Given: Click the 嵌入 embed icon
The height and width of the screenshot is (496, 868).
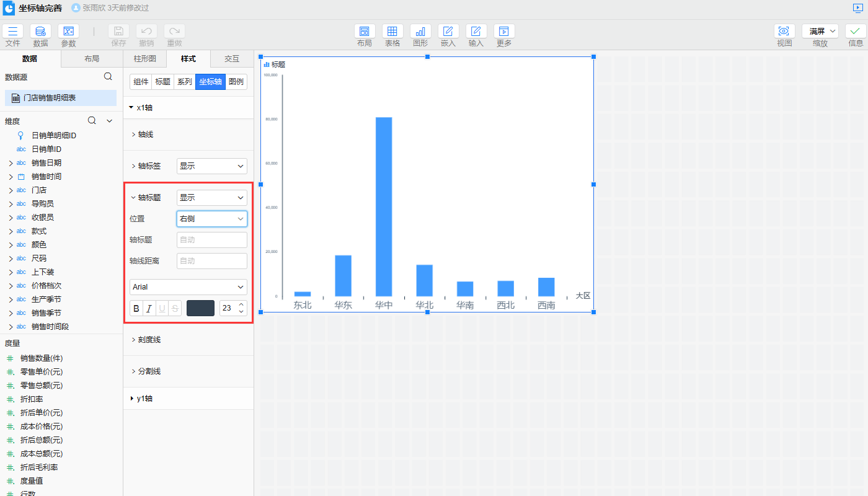Looking at the screenshot, I should click(x=448, y=31).
